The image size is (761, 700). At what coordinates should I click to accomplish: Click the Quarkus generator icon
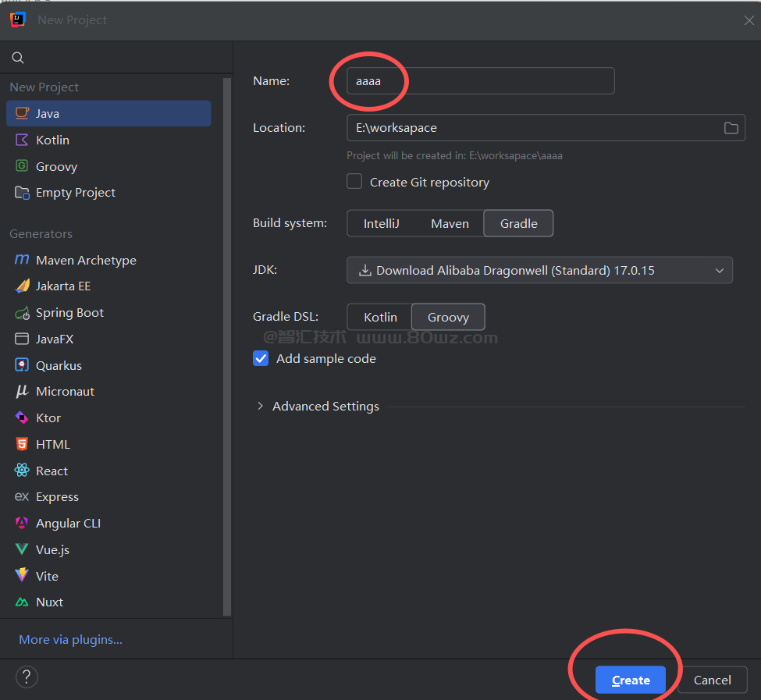tap(22, 365)
